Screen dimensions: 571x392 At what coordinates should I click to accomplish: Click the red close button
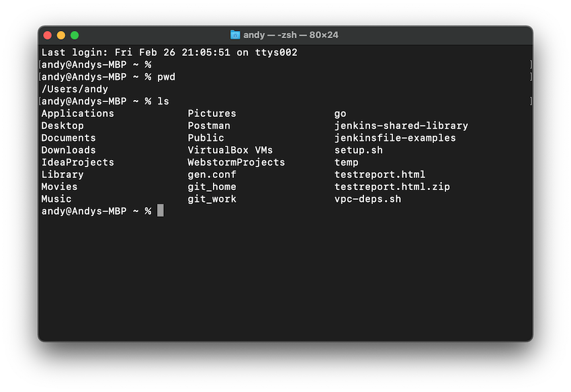[47, 34]
